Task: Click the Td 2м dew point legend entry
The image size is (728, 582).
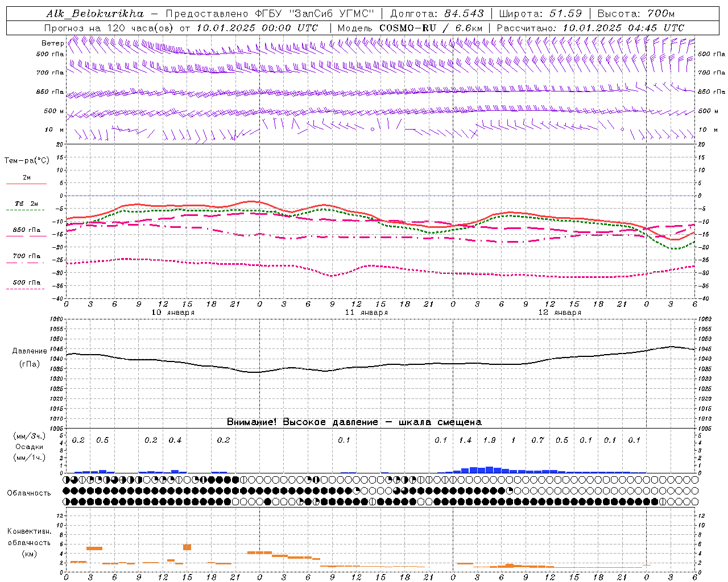Action: (27, 203)
